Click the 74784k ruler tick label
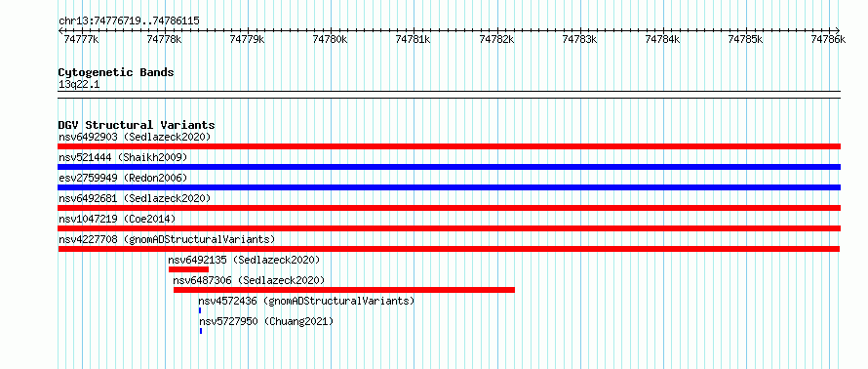 pos(663,39)
